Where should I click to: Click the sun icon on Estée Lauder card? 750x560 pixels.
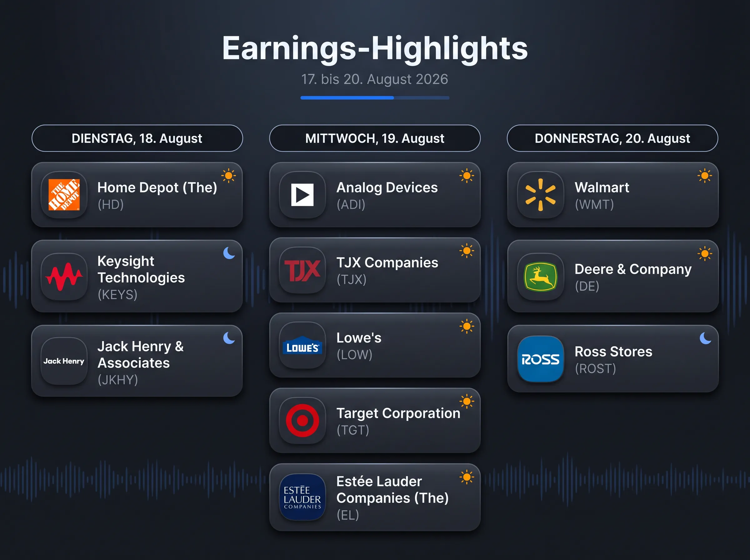tap(467, 477)
